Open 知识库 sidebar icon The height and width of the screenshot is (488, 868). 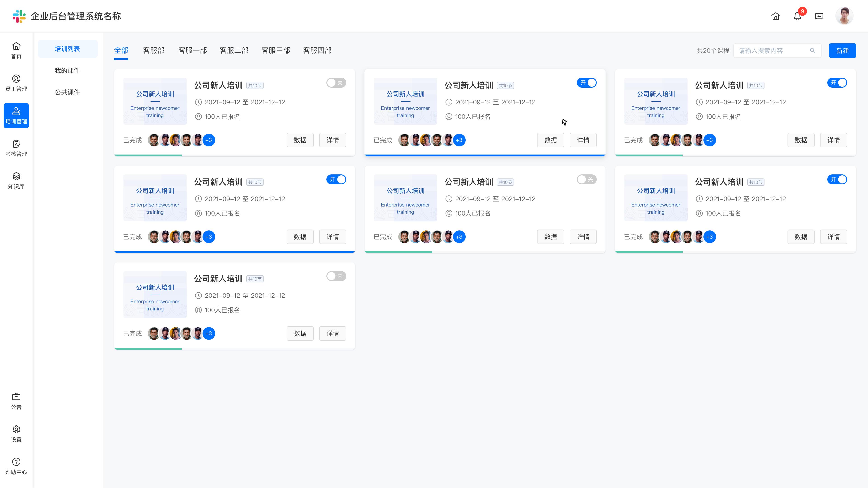click(16, 181)
